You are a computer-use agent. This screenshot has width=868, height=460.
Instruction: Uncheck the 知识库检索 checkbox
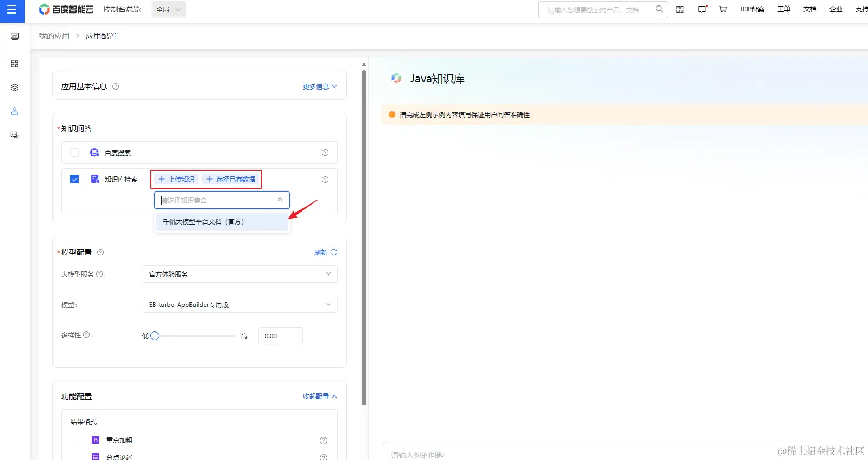click(74, 179)
